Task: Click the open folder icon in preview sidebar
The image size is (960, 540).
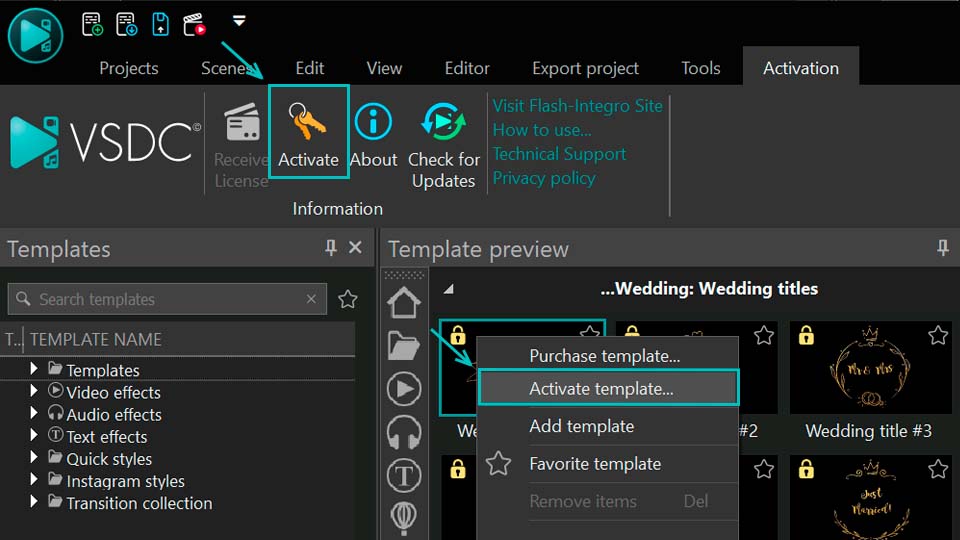Action: coord(404,346)
